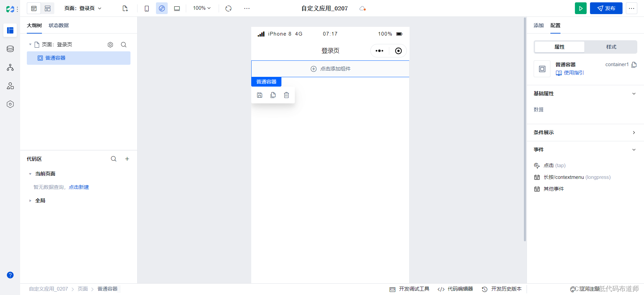644x295 pixels.
Task: Click the 数据 property label
Action: tap(539, 110)
